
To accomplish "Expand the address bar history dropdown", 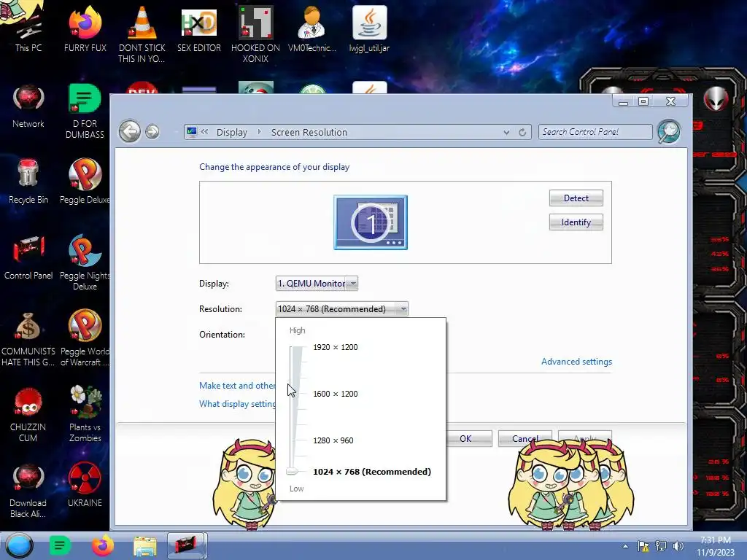I will tap(506, 133).
